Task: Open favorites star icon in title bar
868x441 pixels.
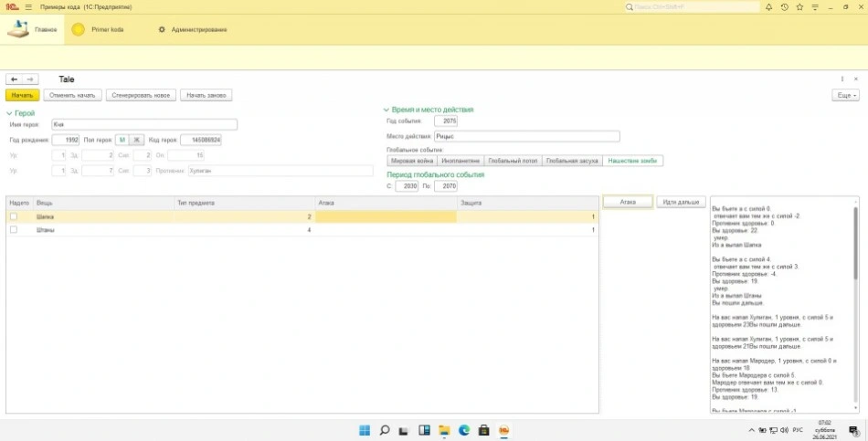Action: pyautogui.click(x=799, y=7)
